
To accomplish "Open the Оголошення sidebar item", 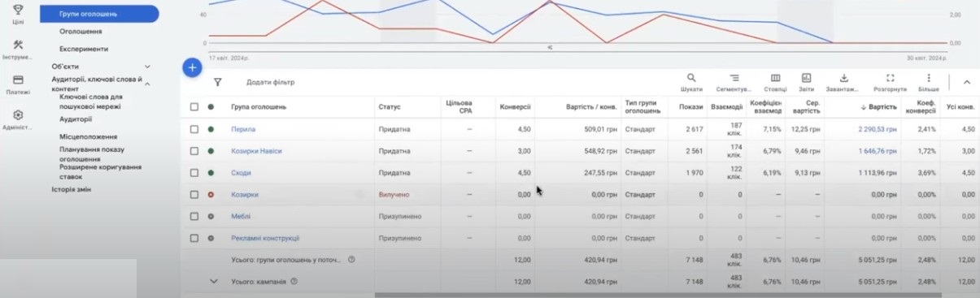I will (81, 31).
